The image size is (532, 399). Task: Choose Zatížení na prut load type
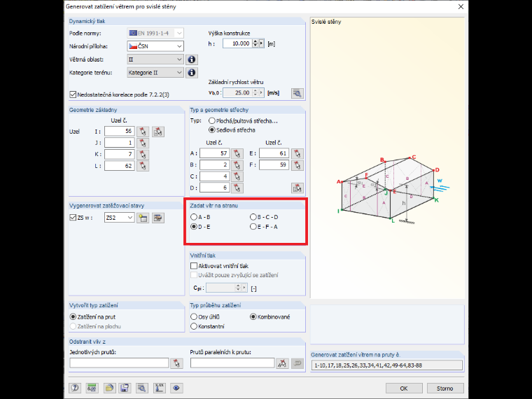tap(73, 317)
